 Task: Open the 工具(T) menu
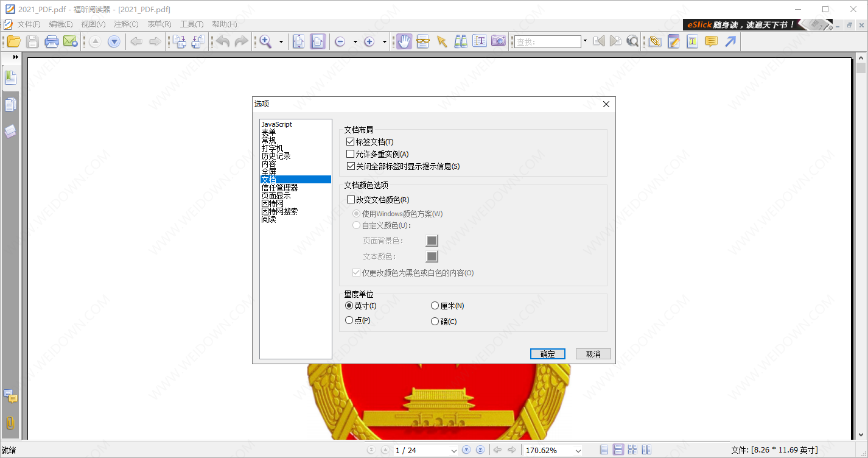192,24
